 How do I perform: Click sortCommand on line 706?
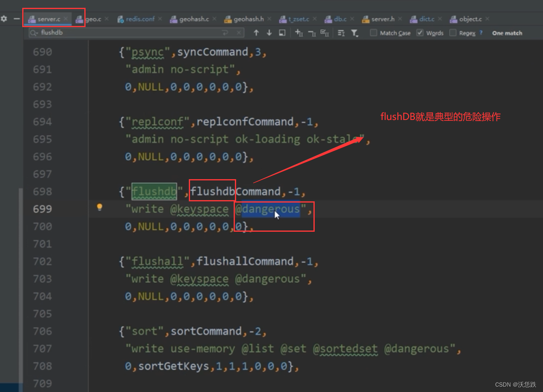[x=206, y=331]
